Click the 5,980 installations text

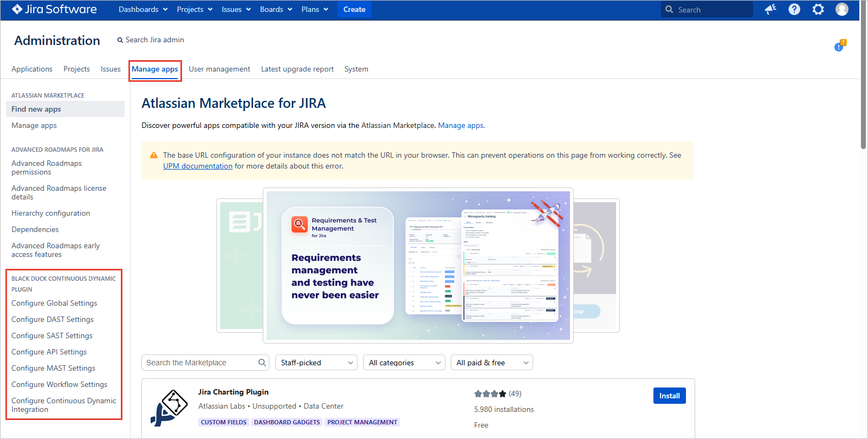coord(504,409)
